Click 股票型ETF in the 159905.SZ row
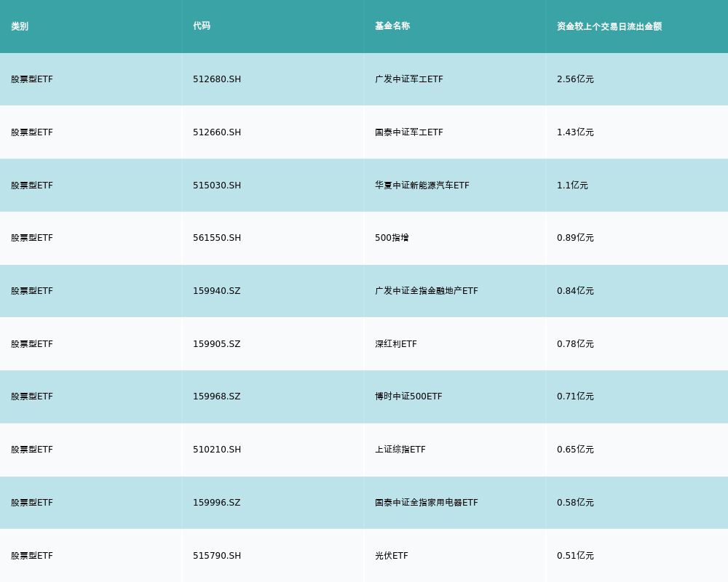 (32, 344)
